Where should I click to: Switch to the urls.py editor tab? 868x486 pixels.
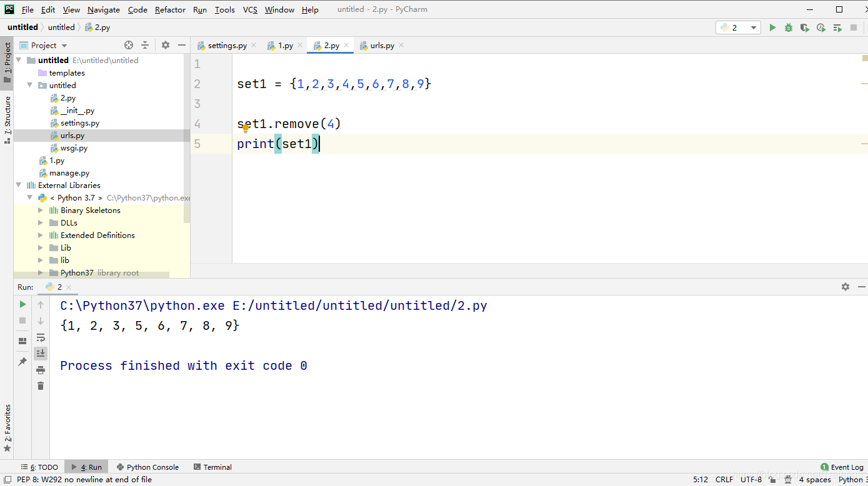pos(382,46)
